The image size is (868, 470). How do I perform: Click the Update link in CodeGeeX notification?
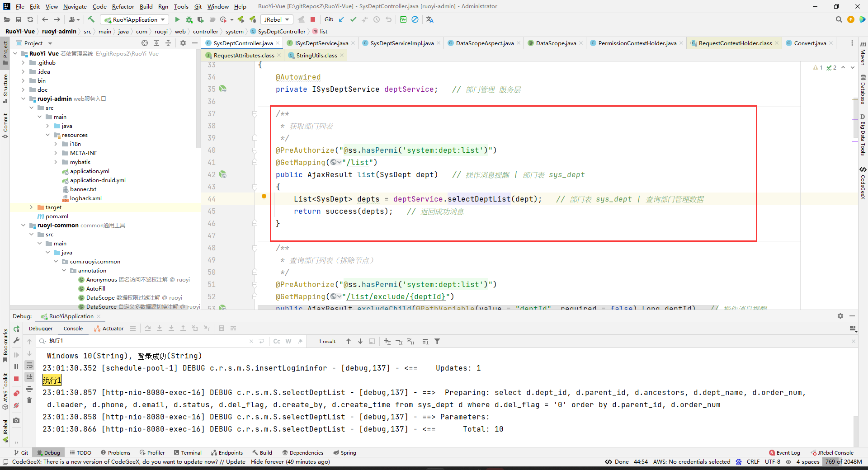(236, 461)
